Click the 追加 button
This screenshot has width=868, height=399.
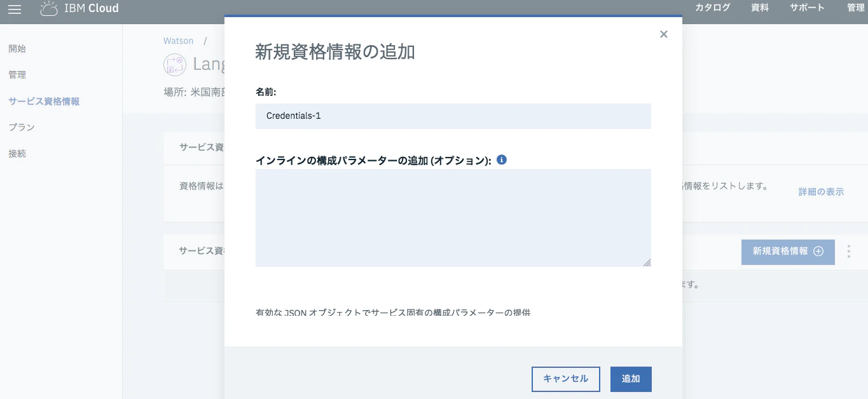(631, 379)
